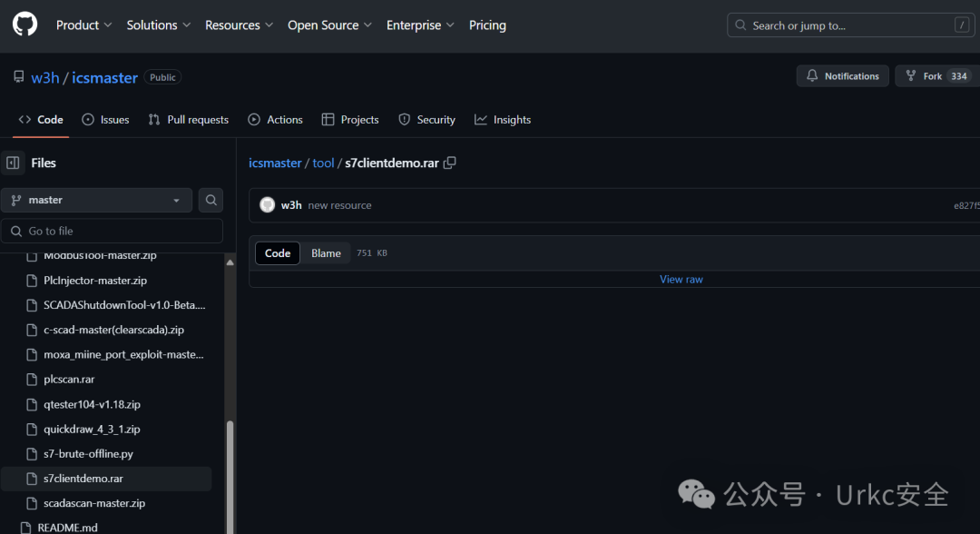Select quickdraw_4_3_1.zip file
The width and height of the screenshot is (980, 534).
pos(92,429)
